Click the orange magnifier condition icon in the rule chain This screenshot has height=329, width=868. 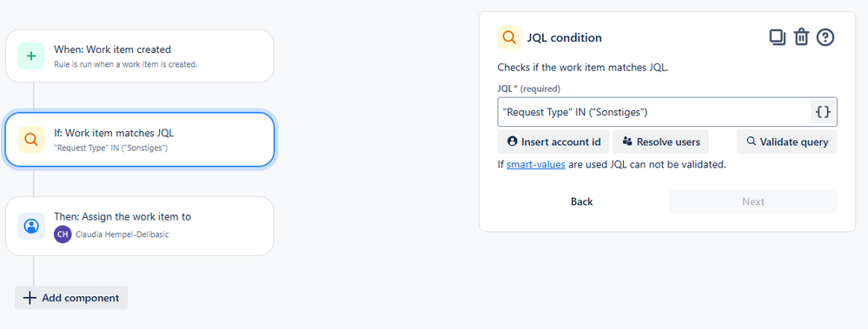31,140
